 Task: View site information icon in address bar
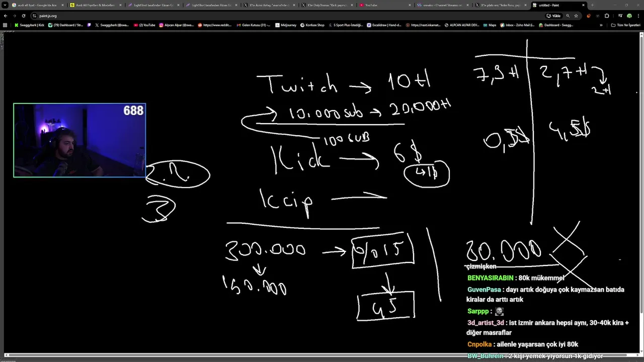(34, 16)
